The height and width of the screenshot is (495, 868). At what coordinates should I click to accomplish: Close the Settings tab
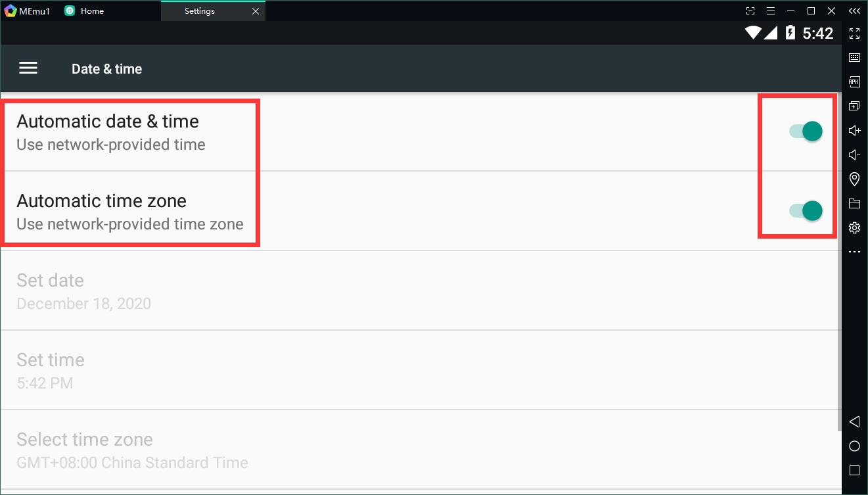pos(256,11)
